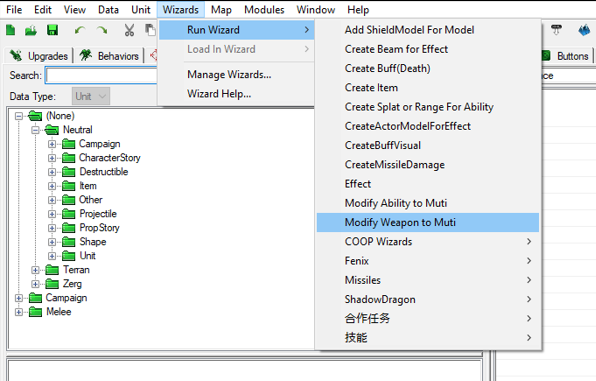The width and height of the screenshot is (596, 381).
Task: Select the PropStory tree item
Action: tap(99, 228)
